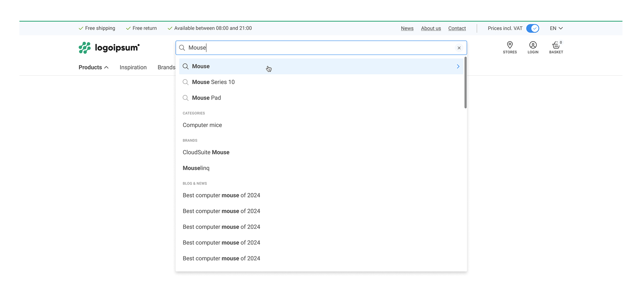Open the EN language dropdown
644x292 pixels.
pyautogui.click(x=556, y=28)
